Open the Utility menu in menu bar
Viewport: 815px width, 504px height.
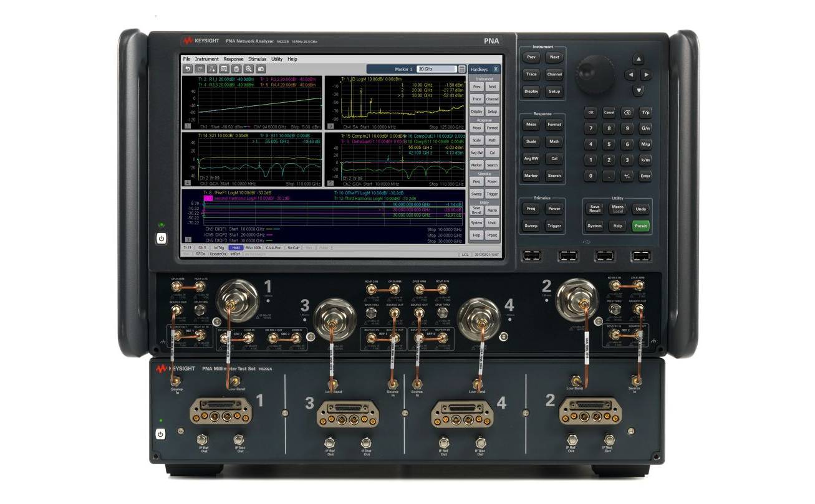click(x=277, y=59)
